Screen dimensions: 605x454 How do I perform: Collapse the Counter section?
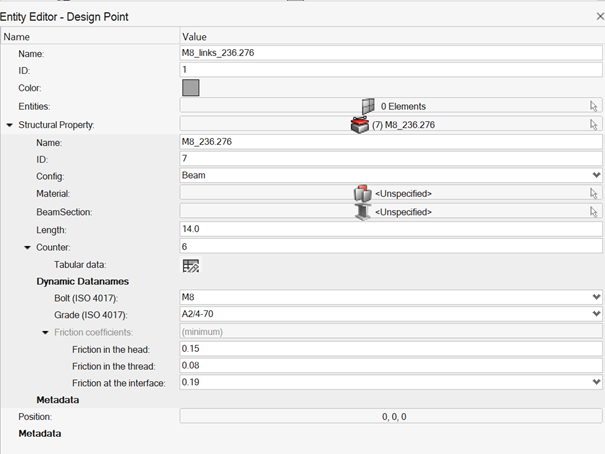28,247
